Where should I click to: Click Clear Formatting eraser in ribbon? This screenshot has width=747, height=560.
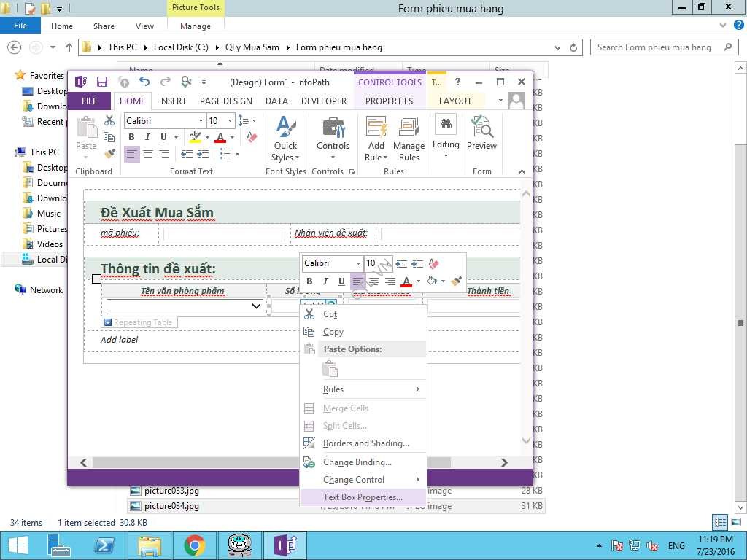252,137
